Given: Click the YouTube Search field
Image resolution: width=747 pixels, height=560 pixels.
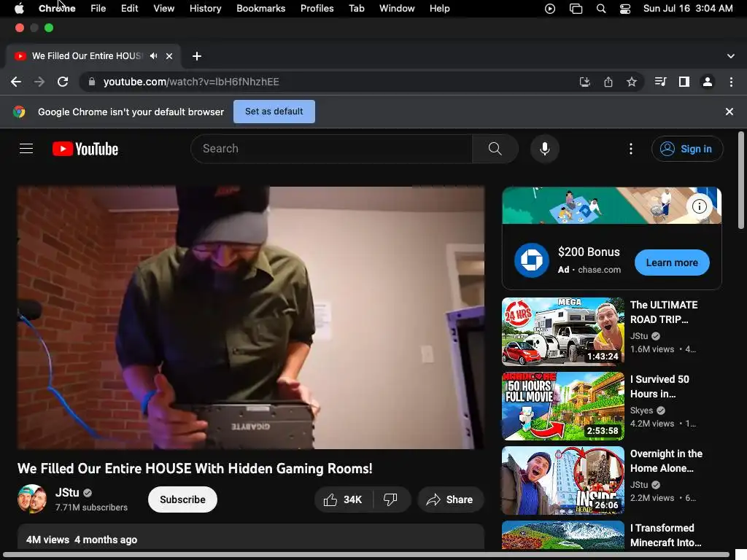Looking at the screenshot, I should [x=332, y=149].
